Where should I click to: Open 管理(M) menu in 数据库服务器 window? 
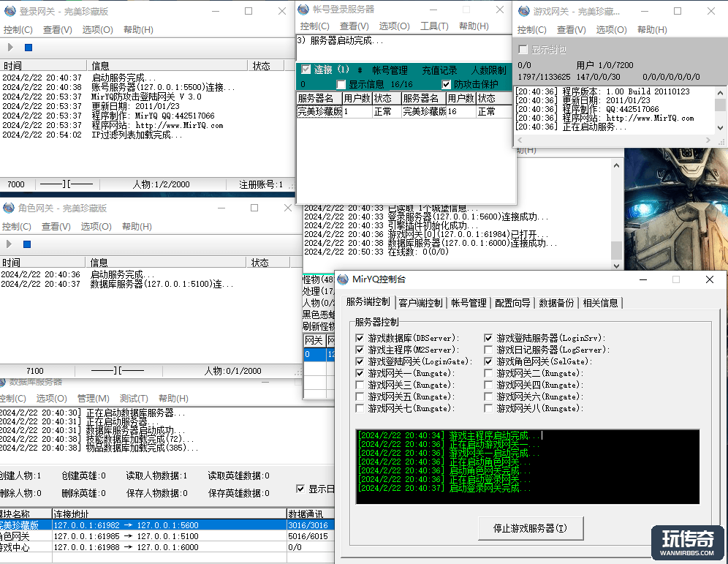pos(94,398)
